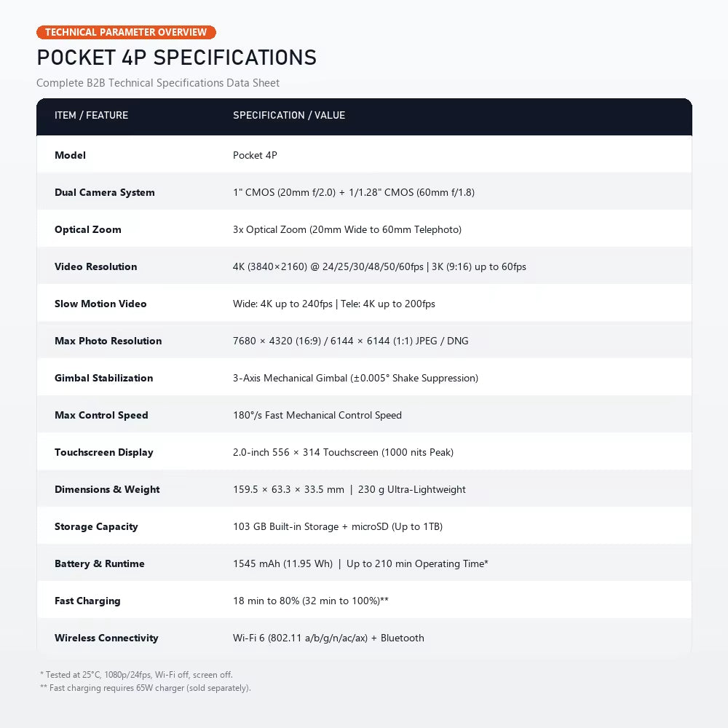
Task: Click the Model row label
Action: (70, 155)
